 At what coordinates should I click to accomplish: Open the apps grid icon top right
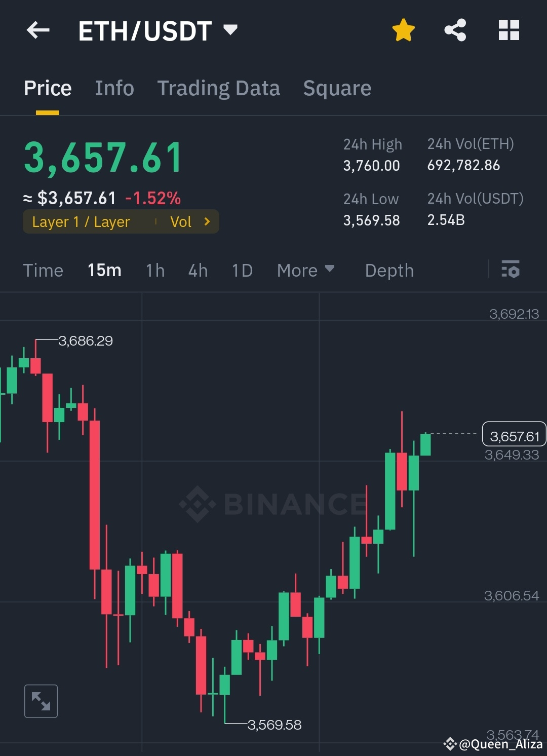509,30
